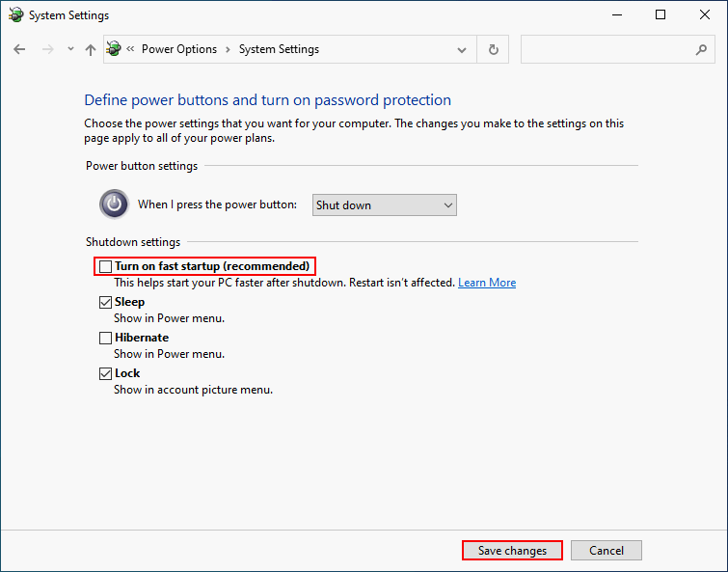Image resolution: width=728 pixels, height=572 pixels.
Task: Expand the recent locations chevron
Action: pyautogui.click(x=70, y=49)
